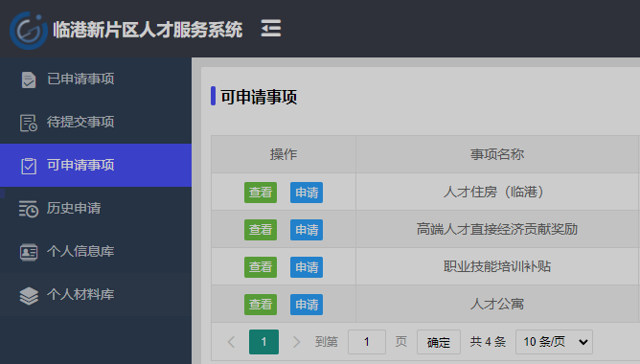Image resolution: width=640 pixels, height=364 pixels.
Task: Open the 待提交事项 menu item
Action: pos(96,122)
